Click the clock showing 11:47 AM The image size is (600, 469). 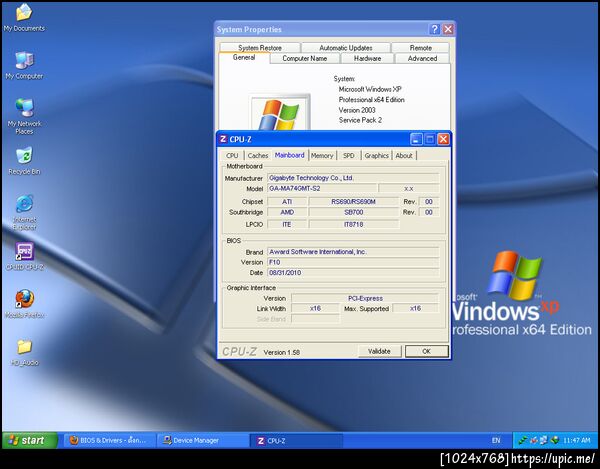coord(577,441)
